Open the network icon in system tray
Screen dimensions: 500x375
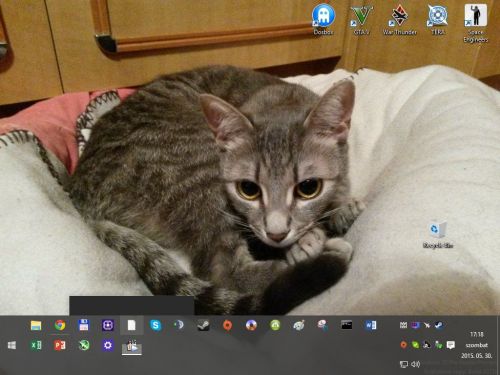click(404, 364)
